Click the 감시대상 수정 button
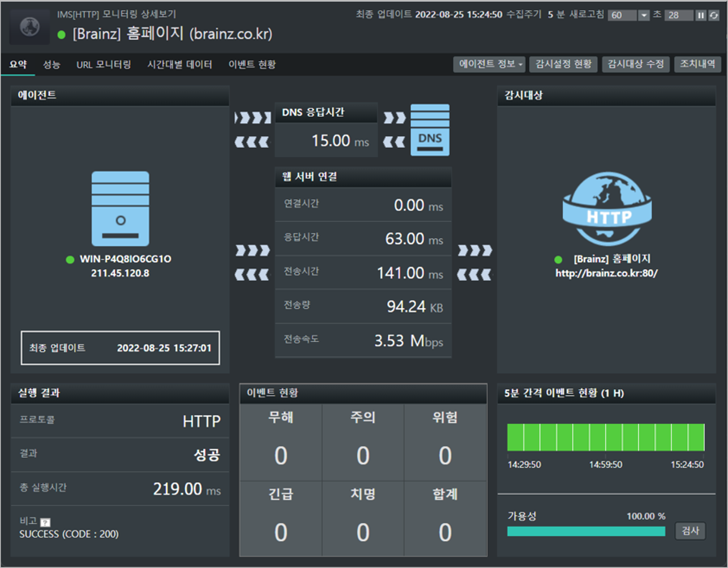The height and width of the screenshot is (568, 728). (636, 64)
